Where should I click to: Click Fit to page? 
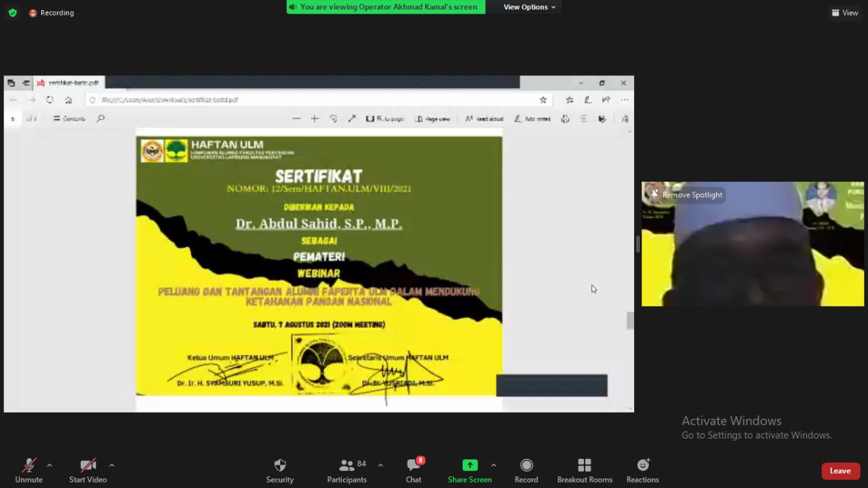click(x=384, y=119)
